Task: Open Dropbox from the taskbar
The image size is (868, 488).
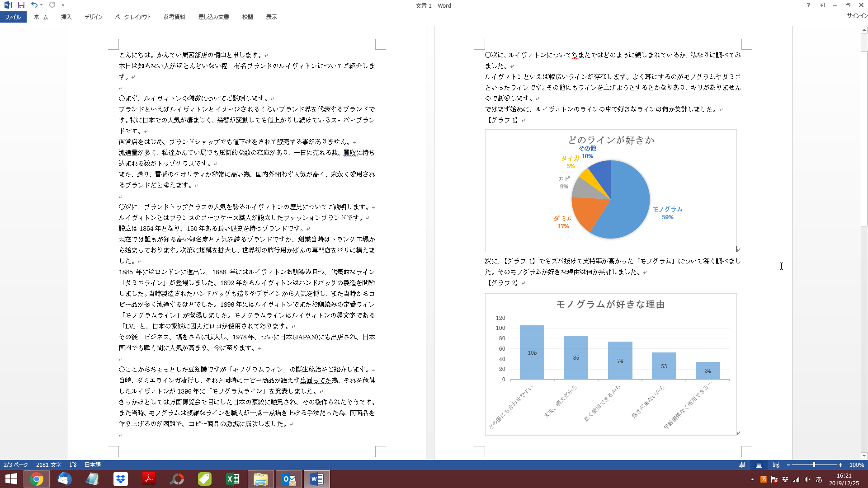Action: pos(121,479)
